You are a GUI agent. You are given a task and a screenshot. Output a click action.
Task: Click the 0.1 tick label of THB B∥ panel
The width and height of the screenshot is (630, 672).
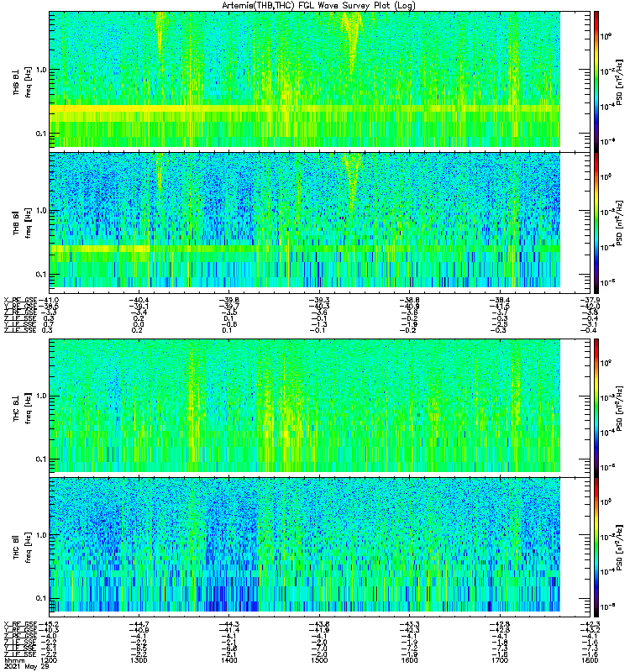tap(41, 275)
